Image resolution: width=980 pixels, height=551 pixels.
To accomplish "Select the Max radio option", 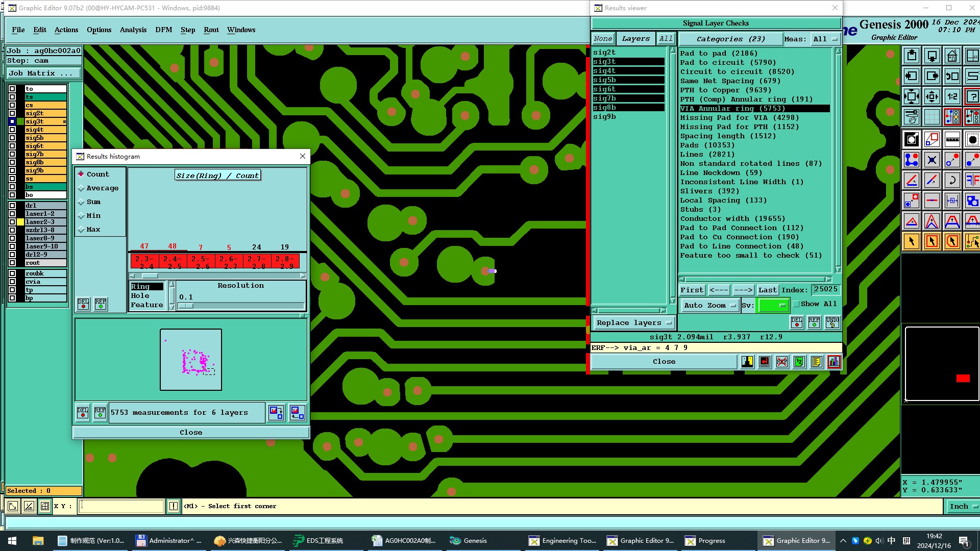I will [x=81, y=230].
